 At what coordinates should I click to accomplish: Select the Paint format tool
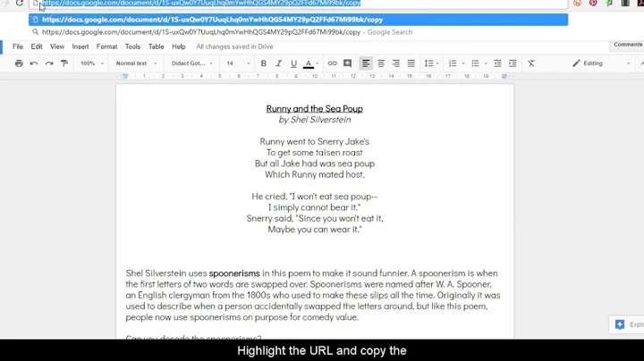(64, 63)
